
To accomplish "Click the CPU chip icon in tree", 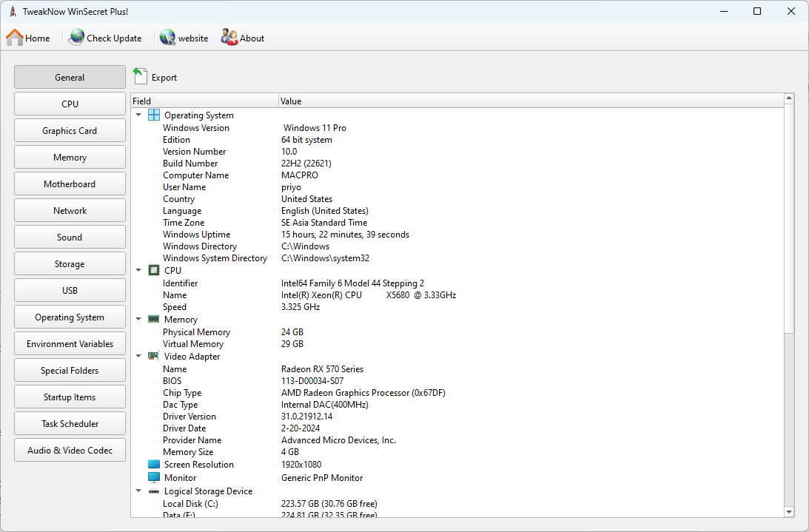I will click(154, 270).
